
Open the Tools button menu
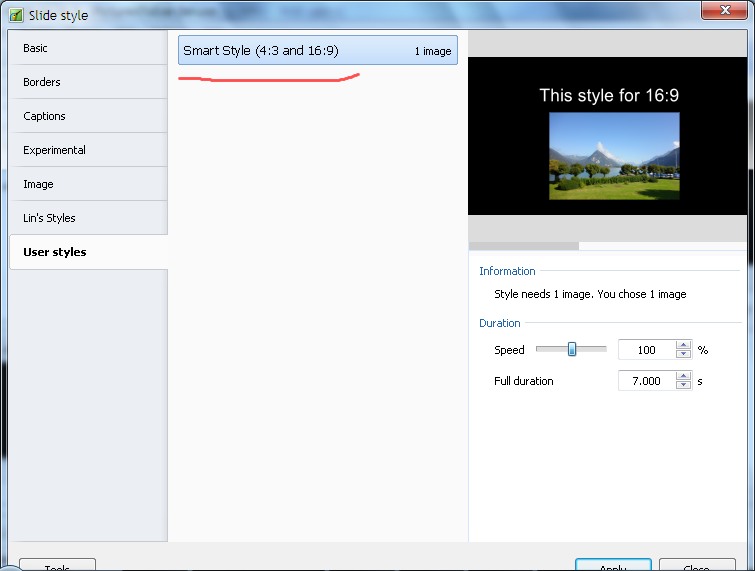click(57, 565)
